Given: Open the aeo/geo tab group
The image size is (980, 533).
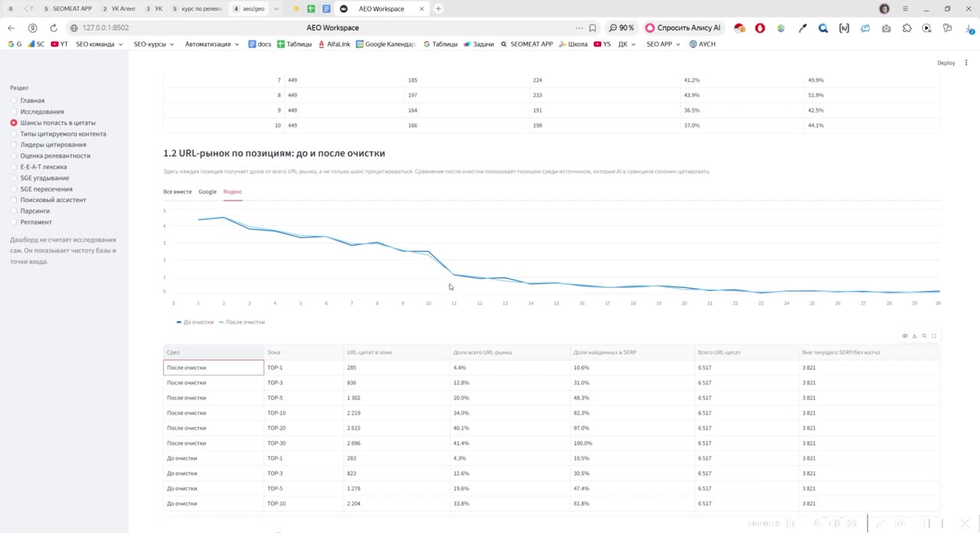Looking at the screenshot, I should tap(249, 9).
